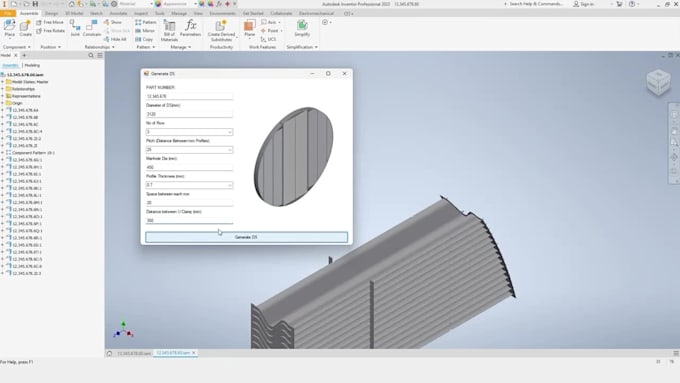Open the Pitch dropdown
This screenshot has height=383, width=680.
230,150
